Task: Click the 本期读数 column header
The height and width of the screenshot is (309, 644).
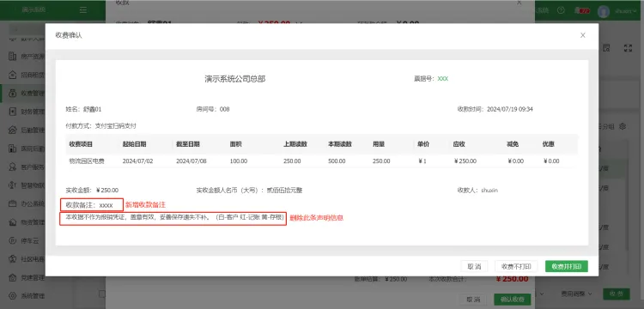Action: pos(340,144)
